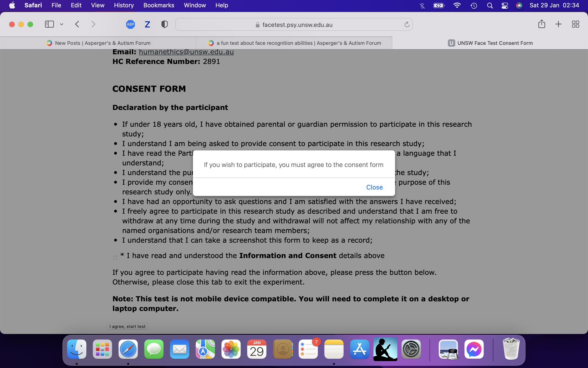Click the 'I agree, start test' button

coord(127,326)
